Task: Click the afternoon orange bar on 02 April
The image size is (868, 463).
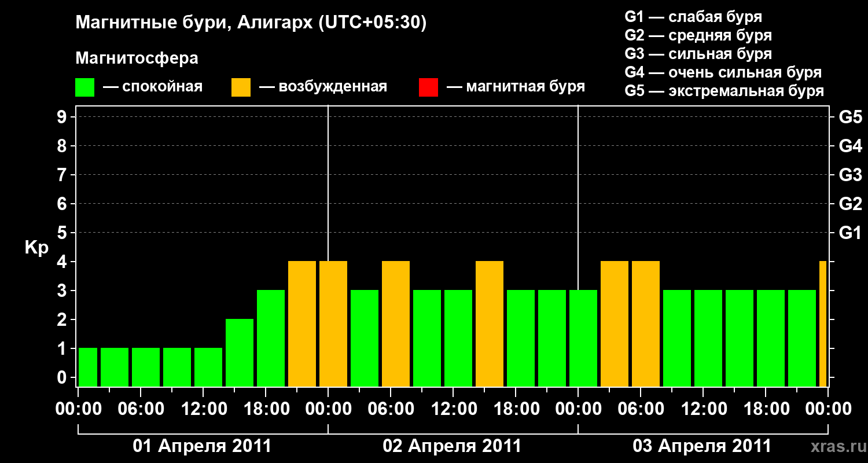Action: coord(490,324)
